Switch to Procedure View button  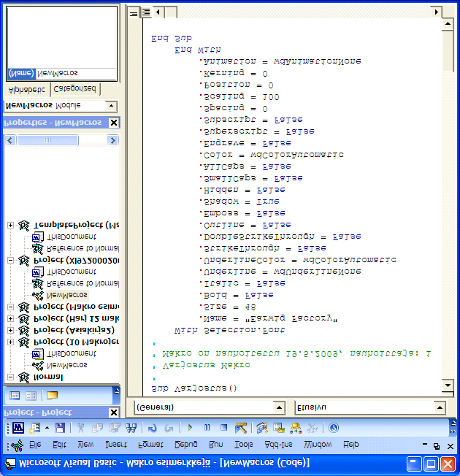click(134, 13)
